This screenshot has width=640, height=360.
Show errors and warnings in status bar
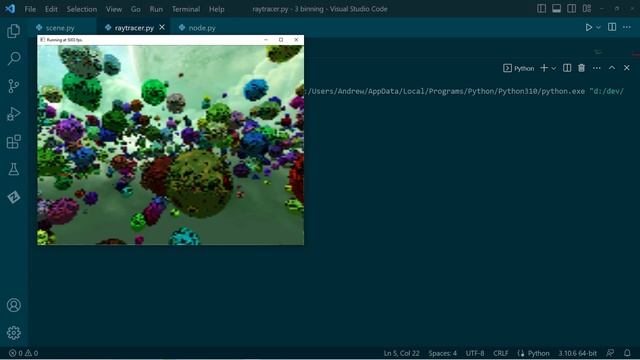point(23,353)
